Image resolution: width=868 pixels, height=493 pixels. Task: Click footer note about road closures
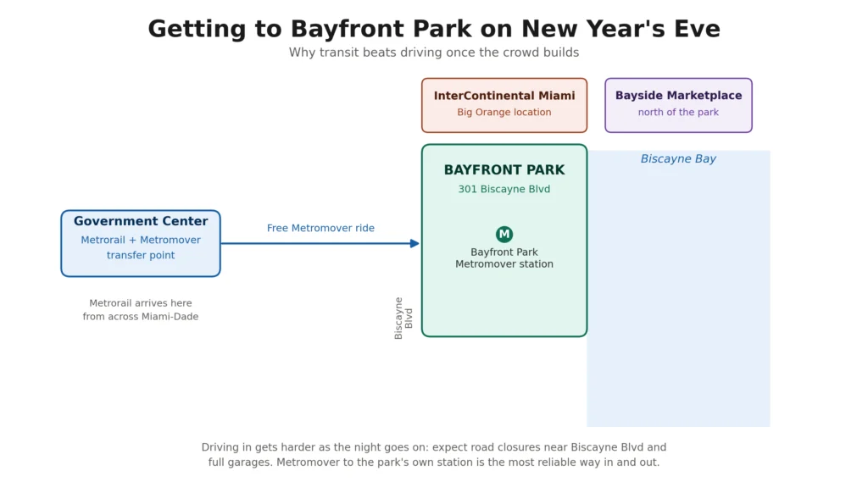click(x=434, y=455)
